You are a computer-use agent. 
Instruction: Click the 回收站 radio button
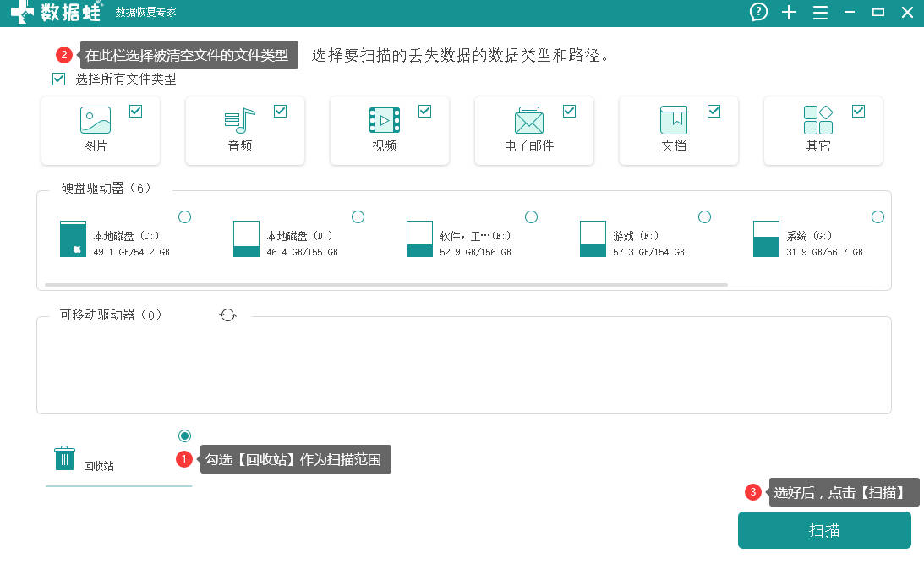184,435
